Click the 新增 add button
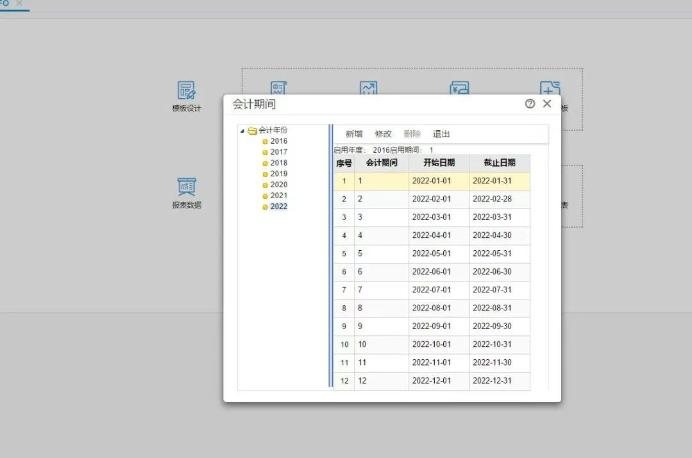The height and width of the screenshot is (458, 692). (354, 134)
